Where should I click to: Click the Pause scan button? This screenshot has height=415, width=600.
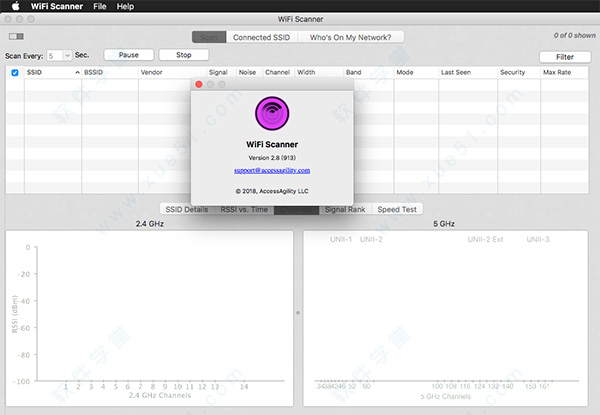129,55
